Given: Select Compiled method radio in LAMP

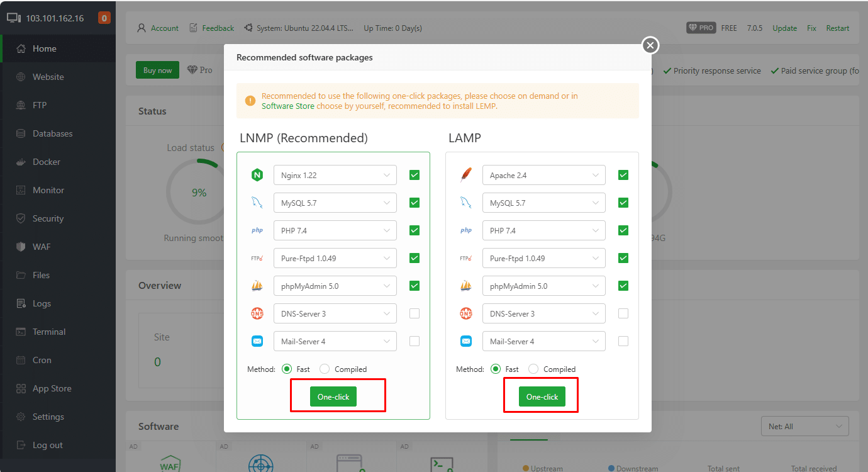Looking at the screenshot, I should tap(533, 369).
